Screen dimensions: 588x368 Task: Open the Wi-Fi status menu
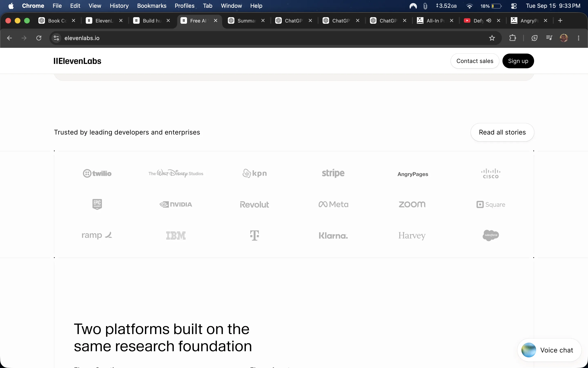tap(469, 6)
